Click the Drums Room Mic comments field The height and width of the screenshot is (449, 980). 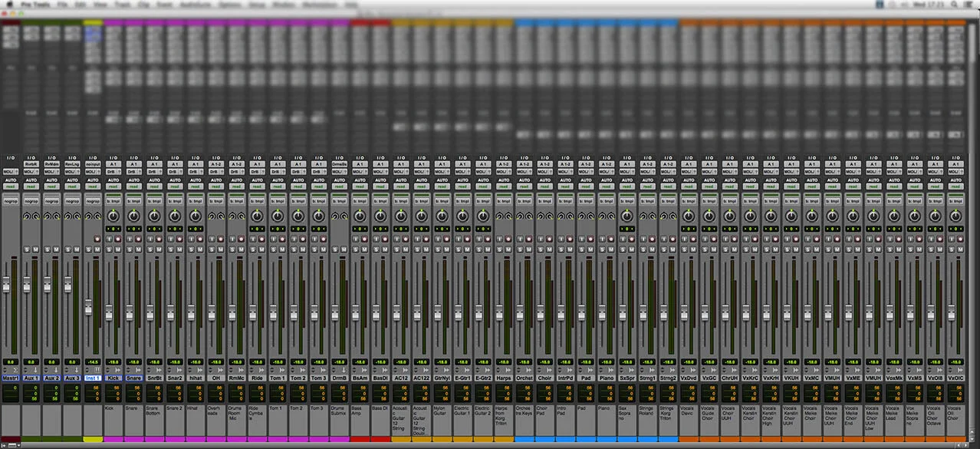click(x=237, y=420)
